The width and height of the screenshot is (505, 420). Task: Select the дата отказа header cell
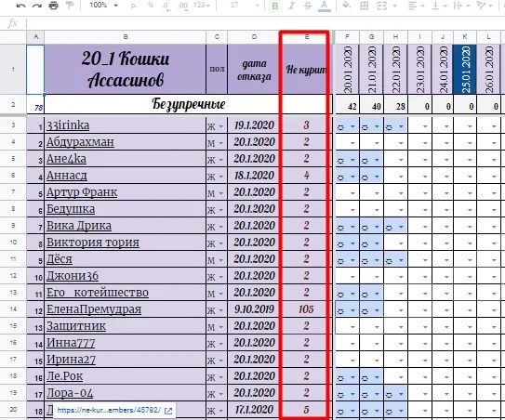[x=254, y=69]
